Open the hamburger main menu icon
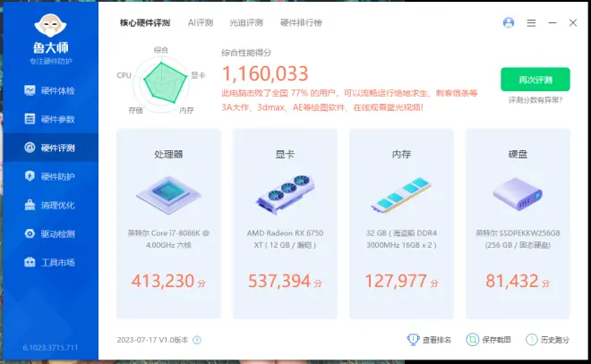Image resolution: width=591 pixels, height=364 pixels. coord(531,22)
